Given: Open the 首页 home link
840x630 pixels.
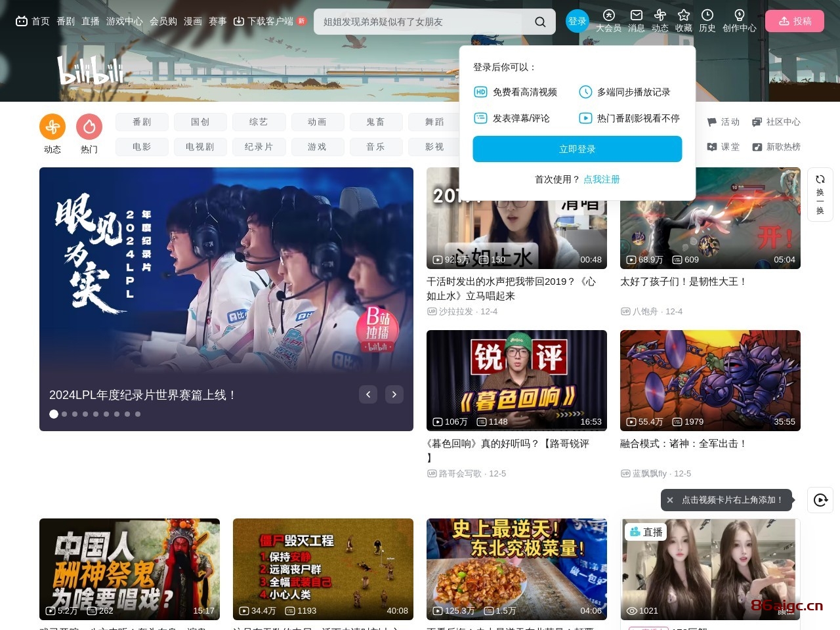Looking at the screenshot, I should 32,21.
